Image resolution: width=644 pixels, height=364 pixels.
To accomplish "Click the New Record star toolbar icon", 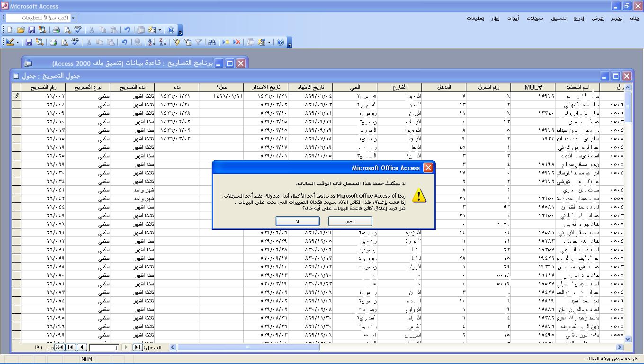I will pyautogui.click(x=226, y=42).
